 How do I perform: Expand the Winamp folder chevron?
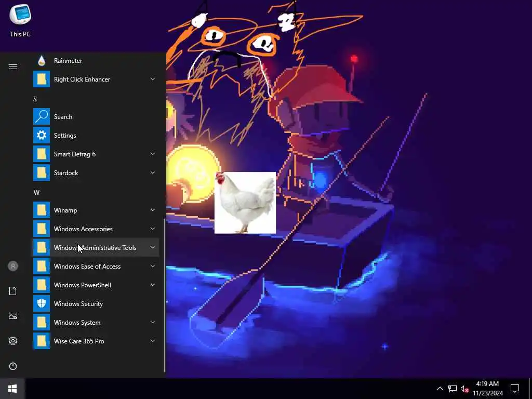coord(153,210)
